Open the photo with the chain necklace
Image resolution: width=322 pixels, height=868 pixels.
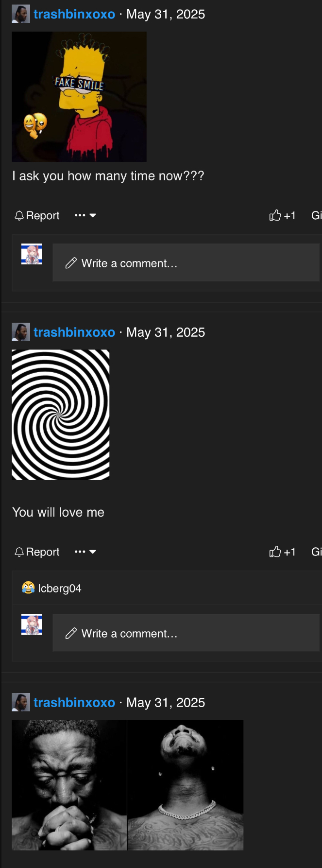tap(186, 785)
